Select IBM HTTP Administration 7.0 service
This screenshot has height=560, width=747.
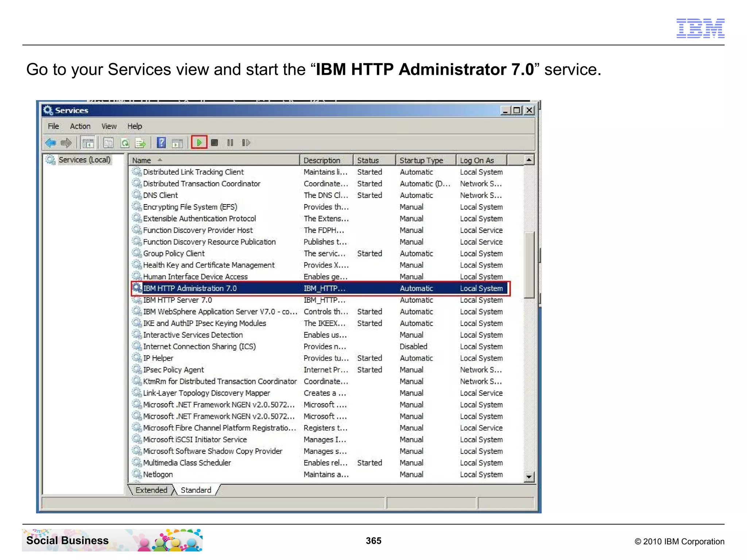[x=321, y=288]
